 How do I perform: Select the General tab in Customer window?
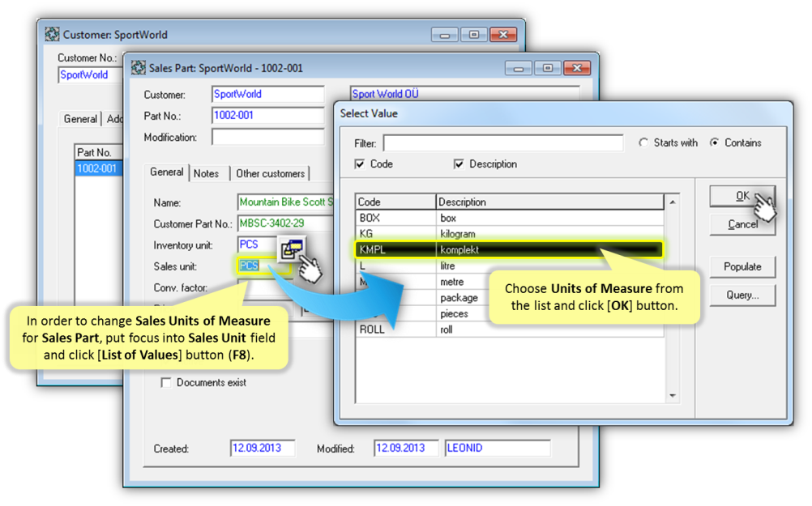tap(80, 119)
